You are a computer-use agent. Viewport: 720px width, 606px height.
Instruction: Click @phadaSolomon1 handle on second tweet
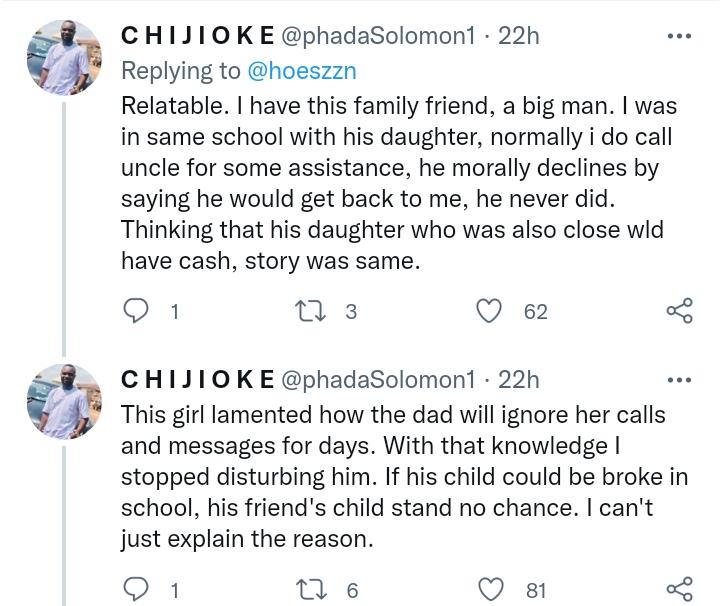click(378, 380)
